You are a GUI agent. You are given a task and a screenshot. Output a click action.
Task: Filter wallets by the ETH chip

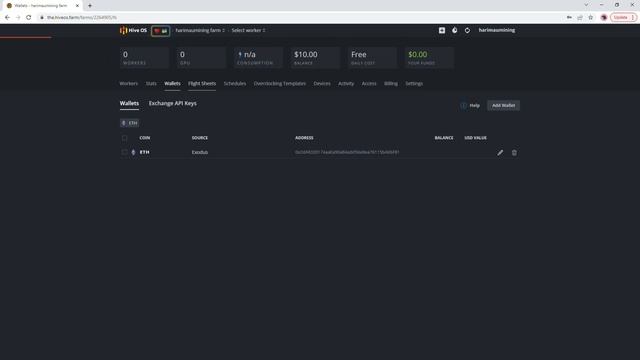click(129, 123)
